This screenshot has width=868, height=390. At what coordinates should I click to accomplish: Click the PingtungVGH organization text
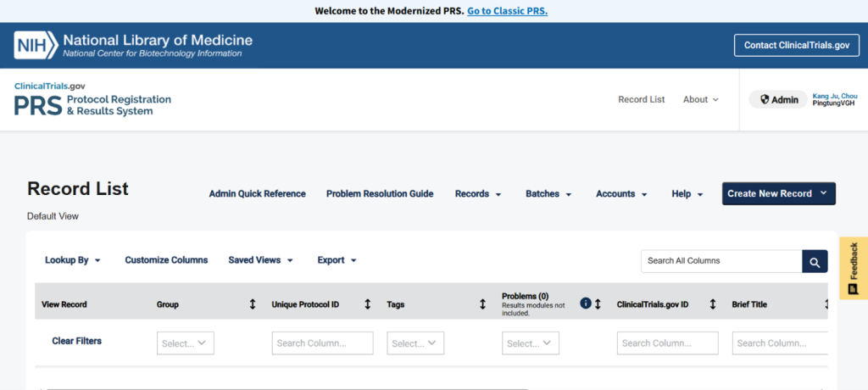(x=835, y=103)
